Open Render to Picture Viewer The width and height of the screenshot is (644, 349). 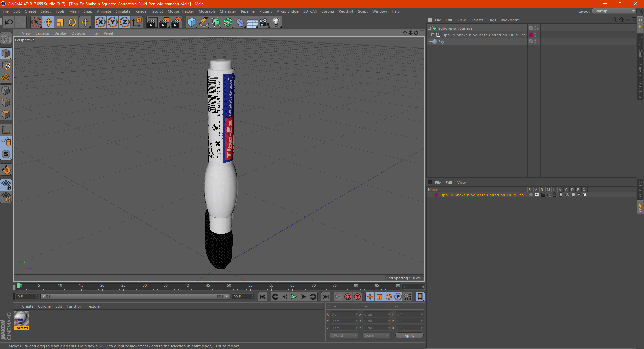(x=164, y=22)
